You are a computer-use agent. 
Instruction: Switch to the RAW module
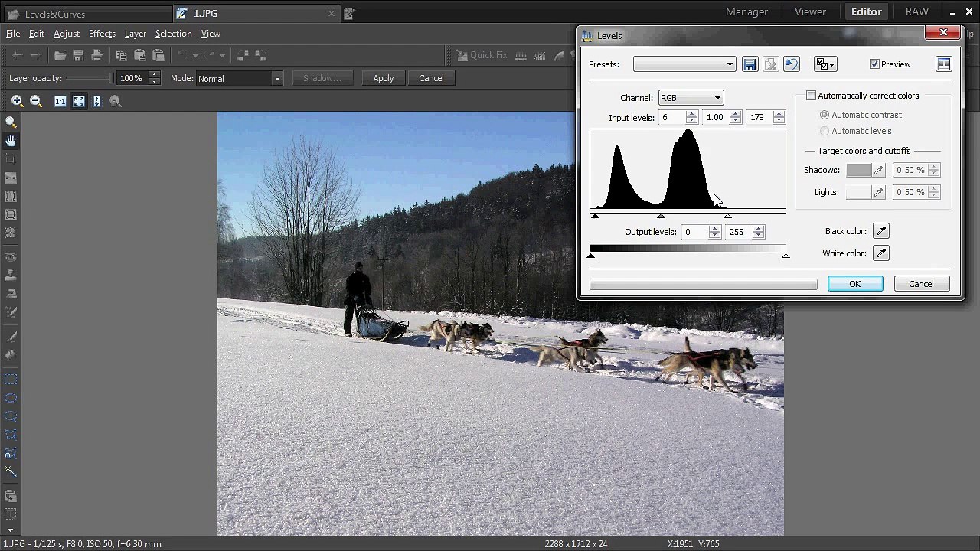coord(916,11)
